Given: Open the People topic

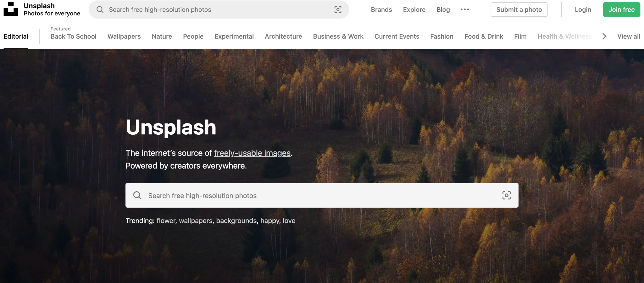Looking at the screenshot, I should pos(193,36).
